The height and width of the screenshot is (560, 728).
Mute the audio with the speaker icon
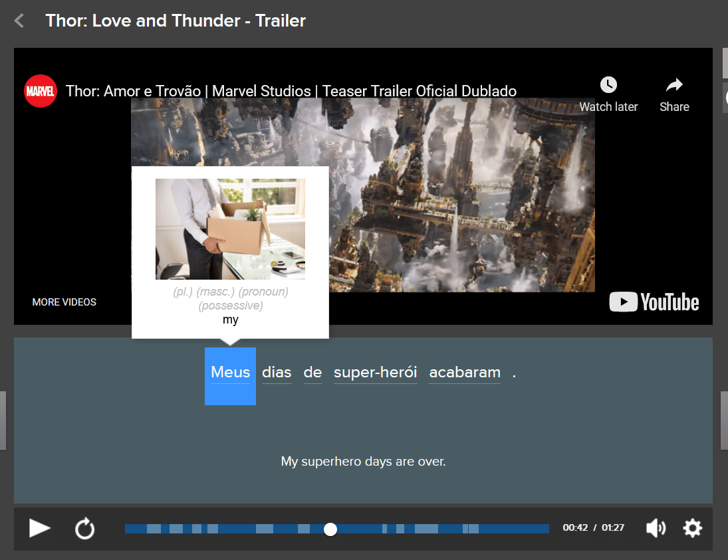[656, 529]
